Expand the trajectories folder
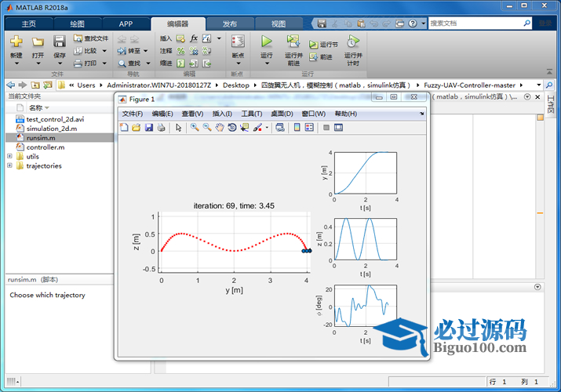This screenshot has width=561, height=392. click(x=9, y=165)
